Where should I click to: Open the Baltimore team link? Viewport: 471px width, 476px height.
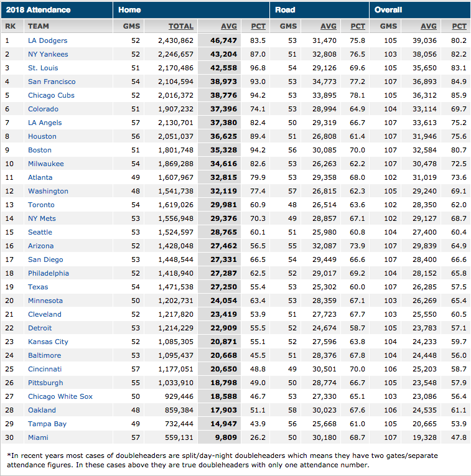(45, 355)
